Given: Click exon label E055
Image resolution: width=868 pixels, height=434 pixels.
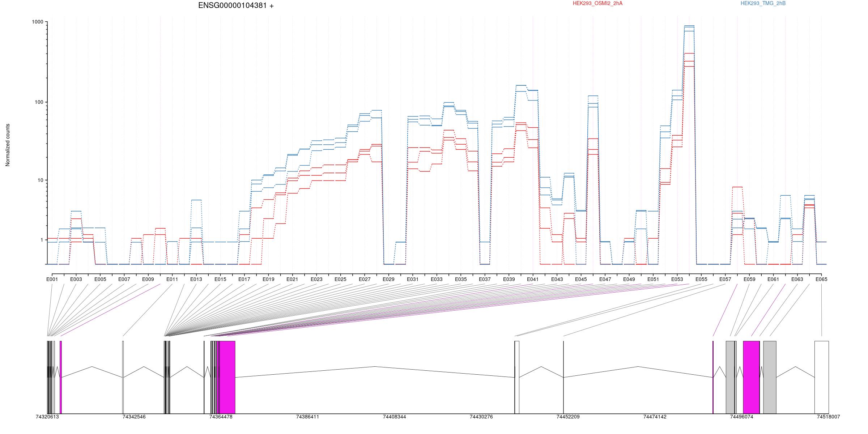Looking at the screenshot, I should [701, 279].
